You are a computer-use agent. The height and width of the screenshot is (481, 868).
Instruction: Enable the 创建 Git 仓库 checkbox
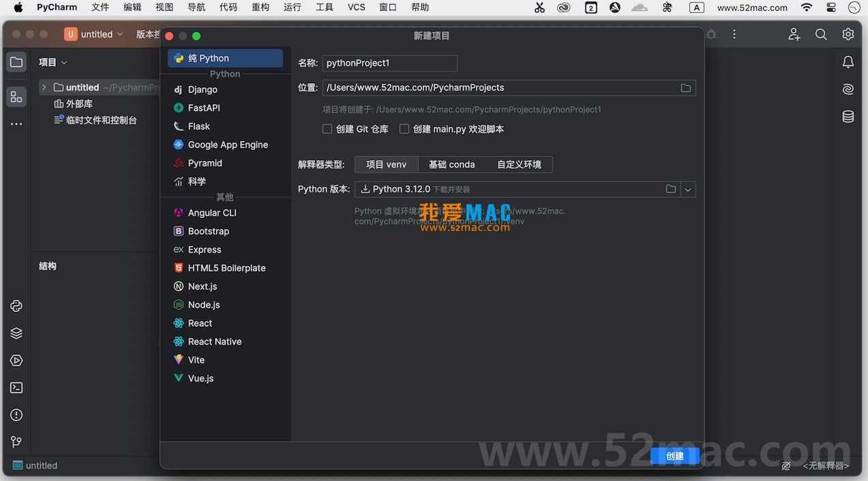(x=327, y=129)
